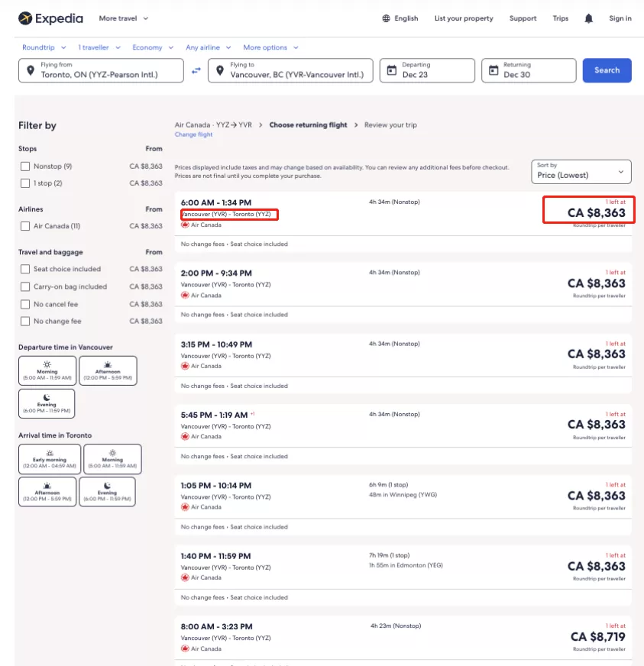The height and width of the screenshot is (666, 644).
Task: Swap origin and destination airports
Action: pos(196,70)
